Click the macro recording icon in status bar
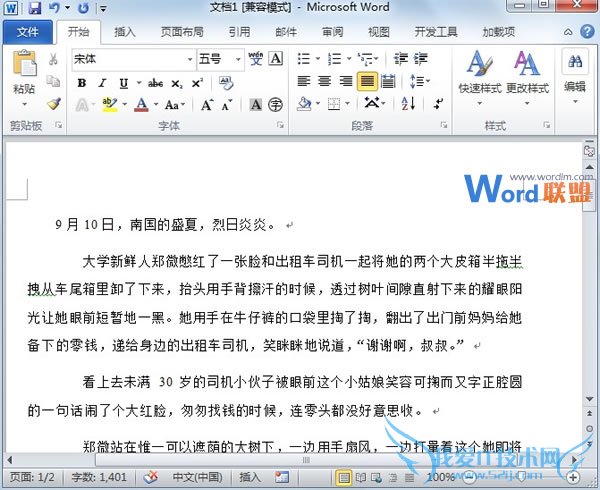Image resolution: width=600 pixels, height=490 pixels. pyautogui.click(x=282, y=477)
